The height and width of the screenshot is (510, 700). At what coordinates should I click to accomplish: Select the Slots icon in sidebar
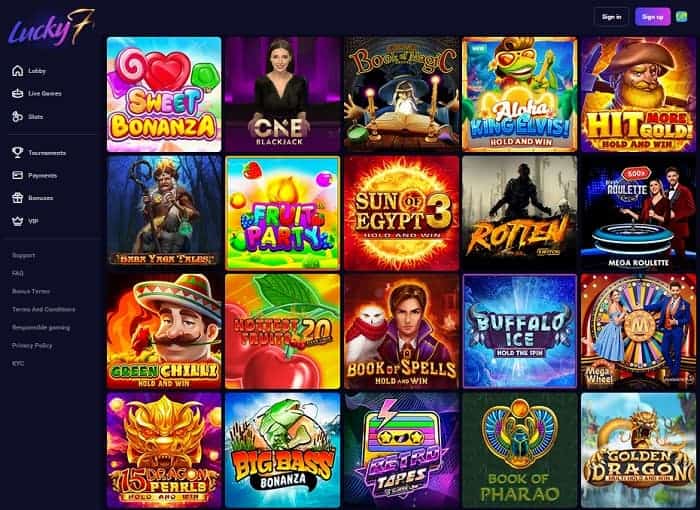[x=17, y=117]
